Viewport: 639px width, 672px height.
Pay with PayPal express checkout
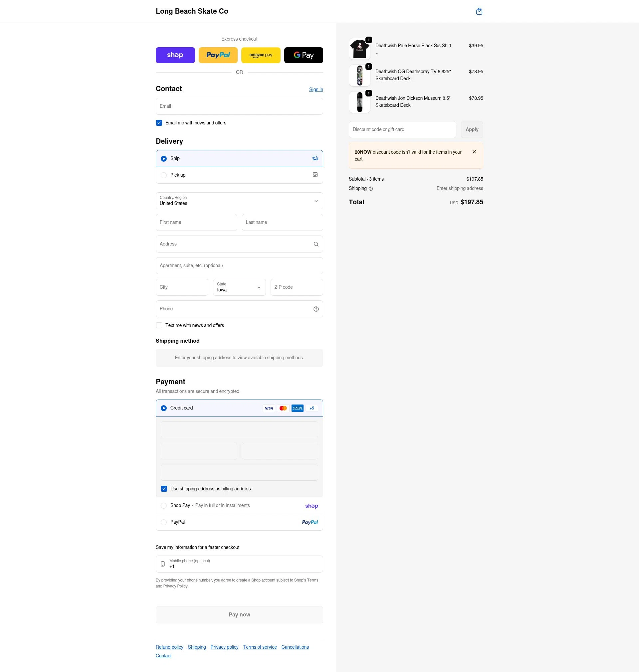(218, 55)
